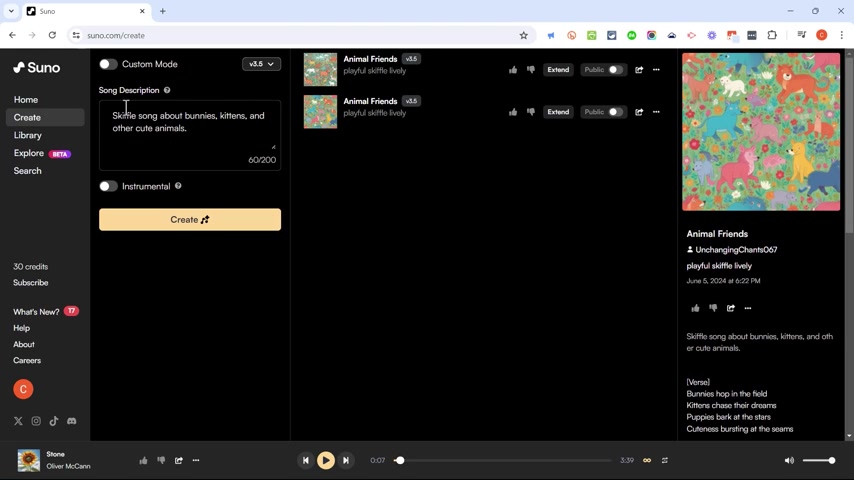Image resolution: width=854 pixels, height=480 pixels.
Task: Open first Animal Friends song thumbnail
Action: (x=320, y=70)
